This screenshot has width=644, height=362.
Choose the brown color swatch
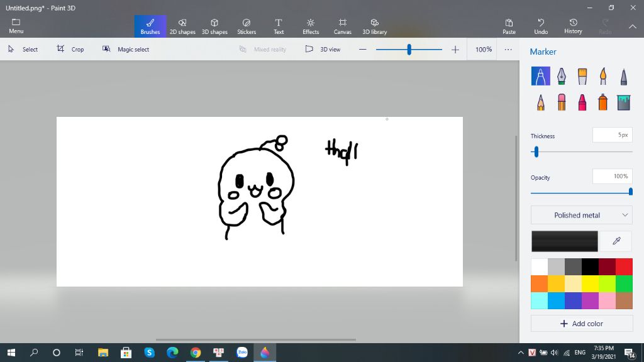click(x=624, y=301)
